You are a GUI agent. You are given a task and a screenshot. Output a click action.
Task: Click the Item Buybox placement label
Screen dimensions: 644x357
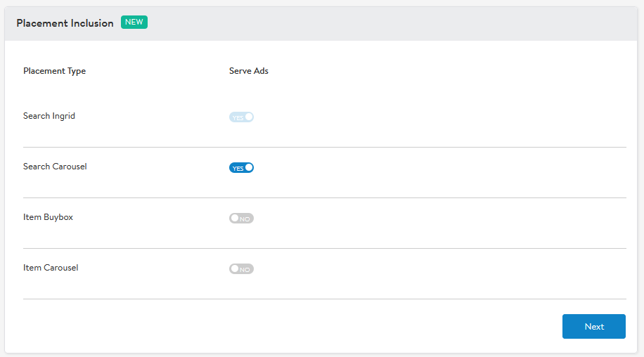coord(48,217)
